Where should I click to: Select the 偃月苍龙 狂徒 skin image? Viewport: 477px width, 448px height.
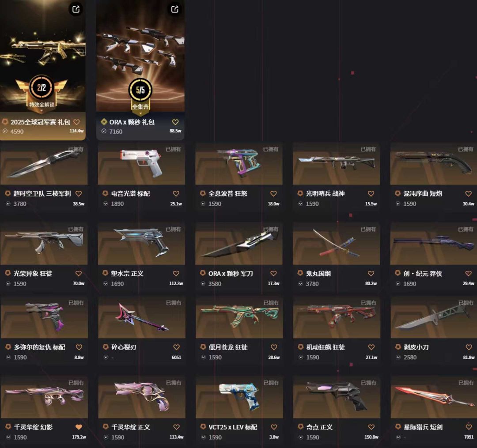pos(239,317)
